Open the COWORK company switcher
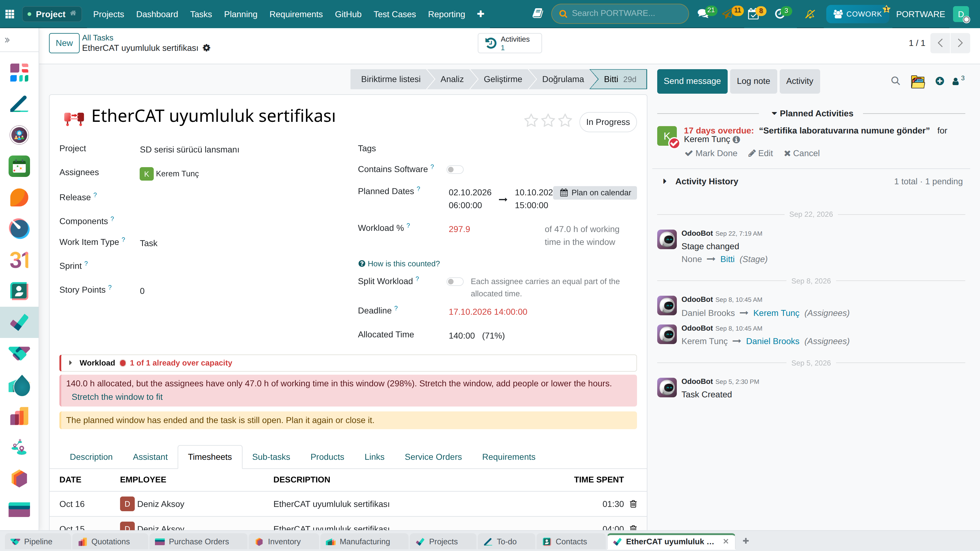The image size is (980, 551). click(858, 14)
